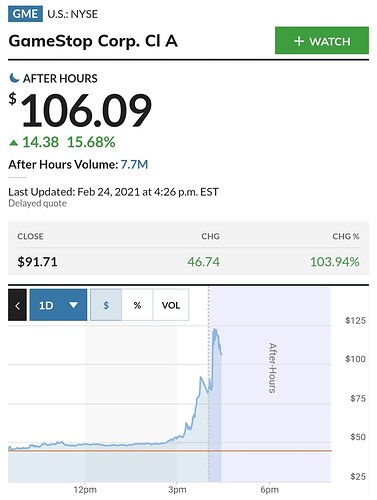Viewport: 377px width, 500px height.
Task: Switch chart to dollar price view
Action: 106,305
